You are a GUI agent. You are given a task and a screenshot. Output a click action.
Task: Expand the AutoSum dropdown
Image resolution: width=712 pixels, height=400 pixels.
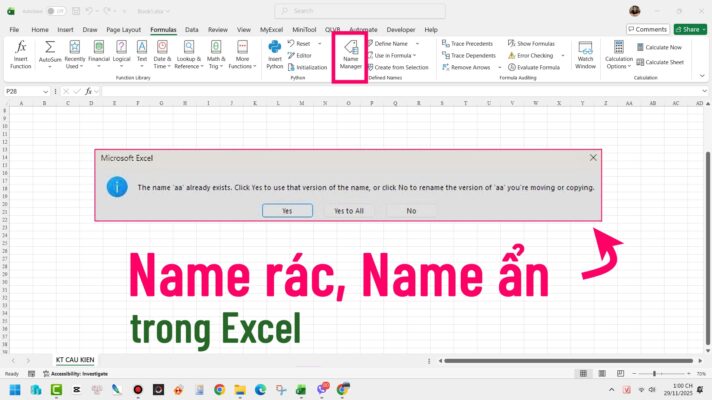(49, 66)
